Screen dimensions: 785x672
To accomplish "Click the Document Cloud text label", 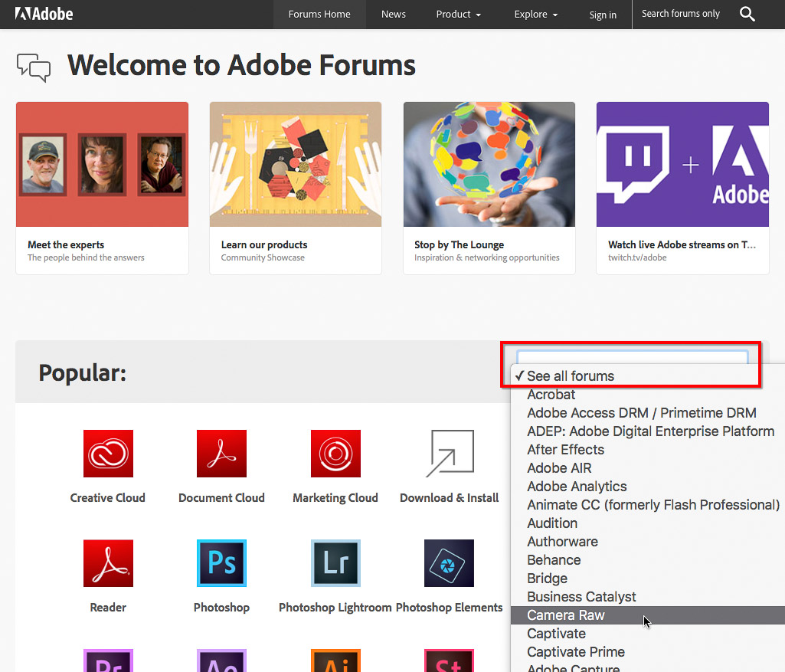I will (222, 498).
